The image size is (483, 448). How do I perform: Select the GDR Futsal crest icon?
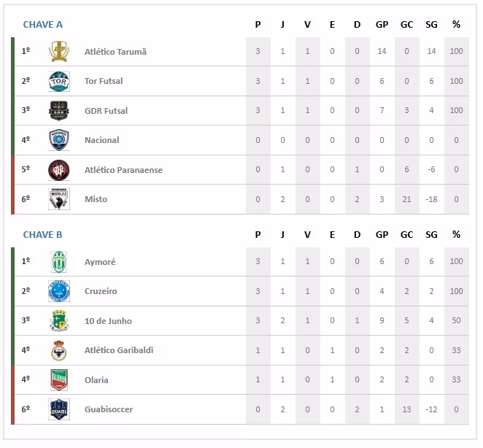click(x=59, y=111)
